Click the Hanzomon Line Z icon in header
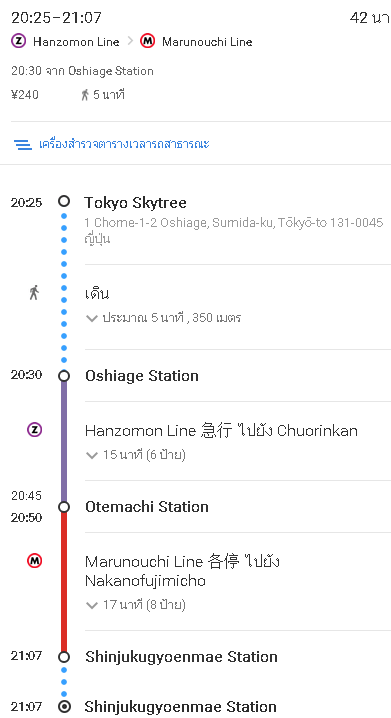The width and height of the screenshot is (391, 718). tap(19, 41)
